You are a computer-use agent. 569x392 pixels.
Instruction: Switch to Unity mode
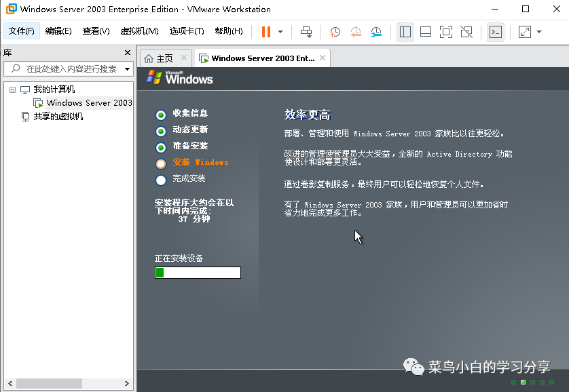point(466,32)
